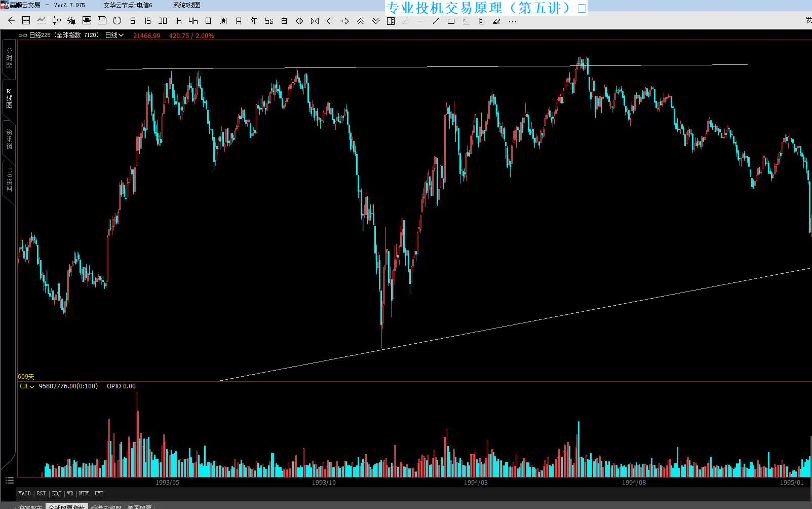Viewport: 812px width, 509px height.
Task: Select the E-shaped ruler tool
Action: point(481,21)
